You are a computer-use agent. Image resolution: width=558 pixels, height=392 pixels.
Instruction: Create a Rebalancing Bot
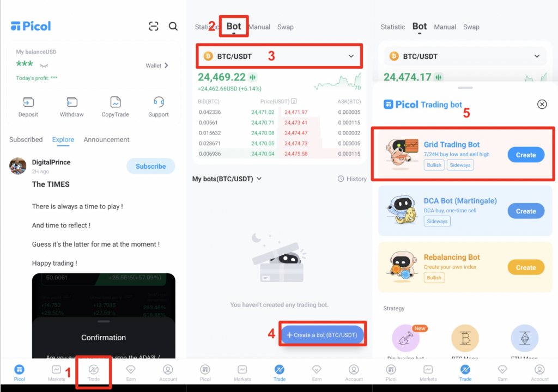coord(526,267)
